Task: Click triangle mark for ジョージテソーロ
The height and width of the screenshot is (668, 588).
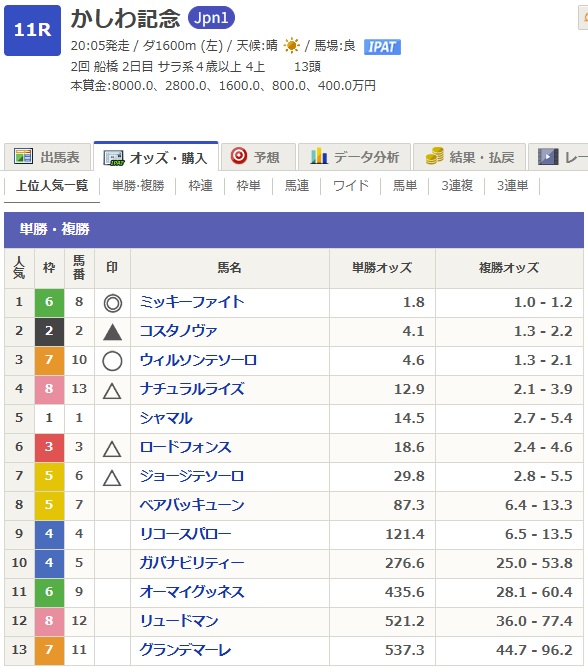Action: pos(112,478)
